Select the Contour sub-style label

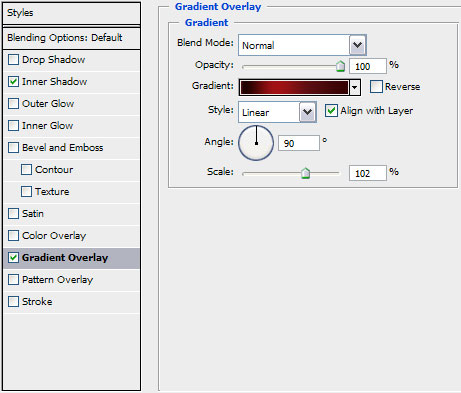(54, 170)
